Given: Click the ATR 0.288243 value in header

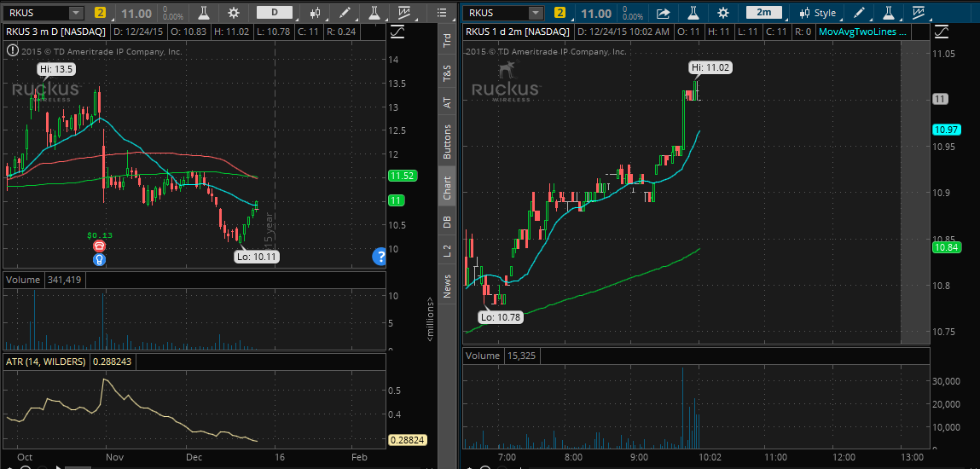Looking at the screenshot, I should point(113,361).
